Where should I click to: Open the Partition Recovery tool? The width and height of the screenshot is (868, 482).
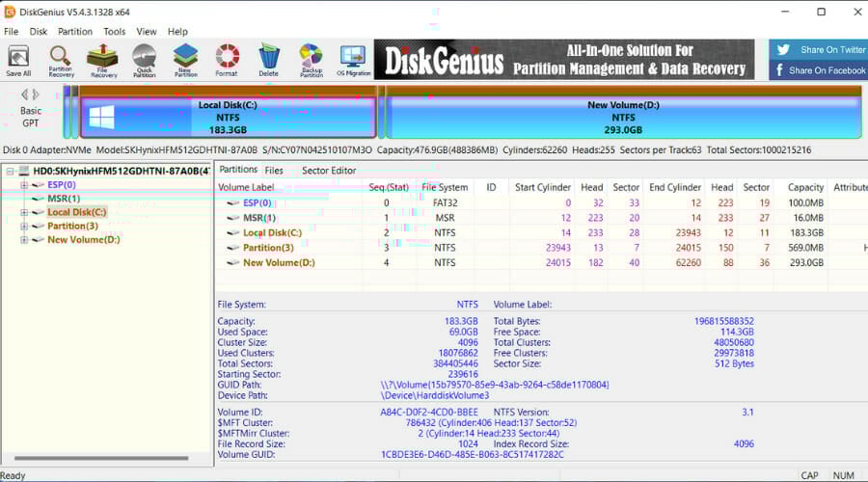(61, 61)
